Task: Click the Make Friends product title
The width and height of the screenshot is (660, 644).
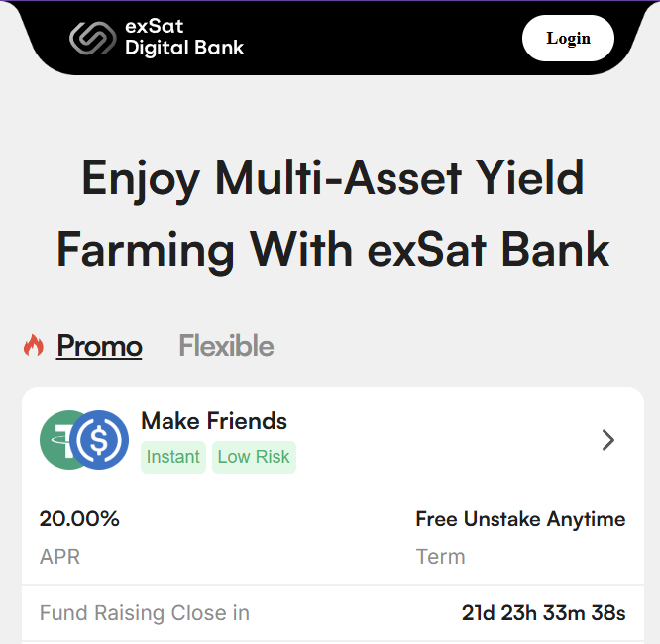Action: [x=214, y=421]
